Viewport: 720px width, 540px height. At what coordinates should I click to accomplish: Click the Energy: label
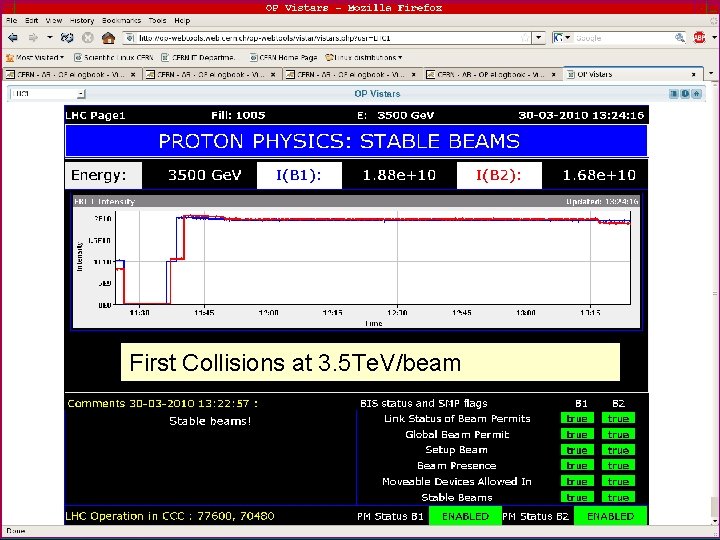coord(103,175)
